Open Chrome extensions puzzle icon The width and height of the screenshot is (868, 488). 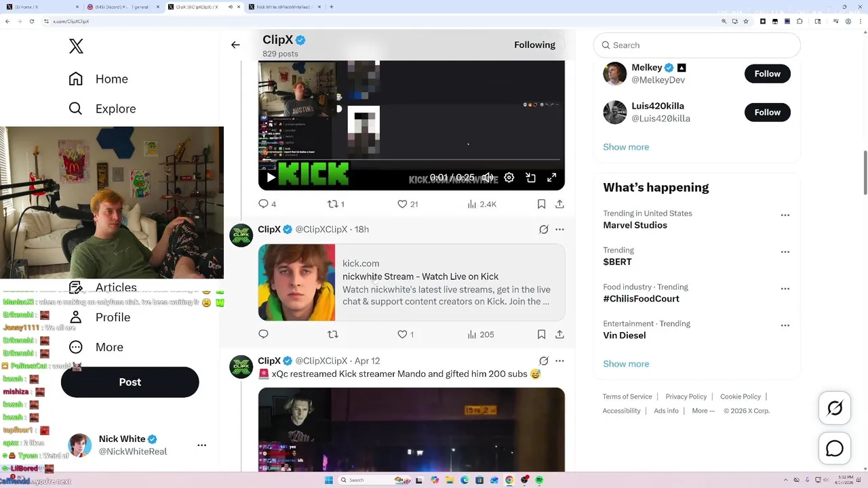(x=800, y=21)
